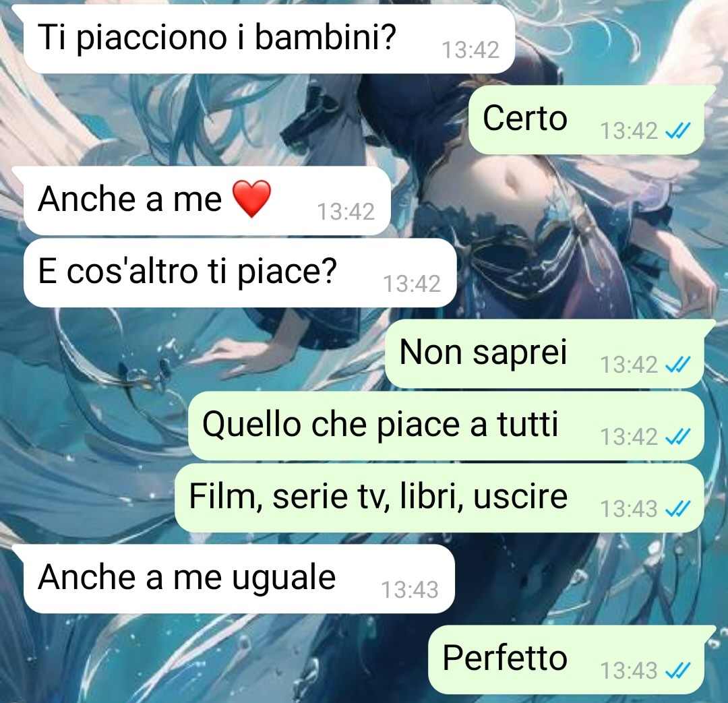This screenshot has height=703, width=728.
Task: Tap the 13:42 timestamp on "E cos'altro ti piace?"
Action: 412,284
